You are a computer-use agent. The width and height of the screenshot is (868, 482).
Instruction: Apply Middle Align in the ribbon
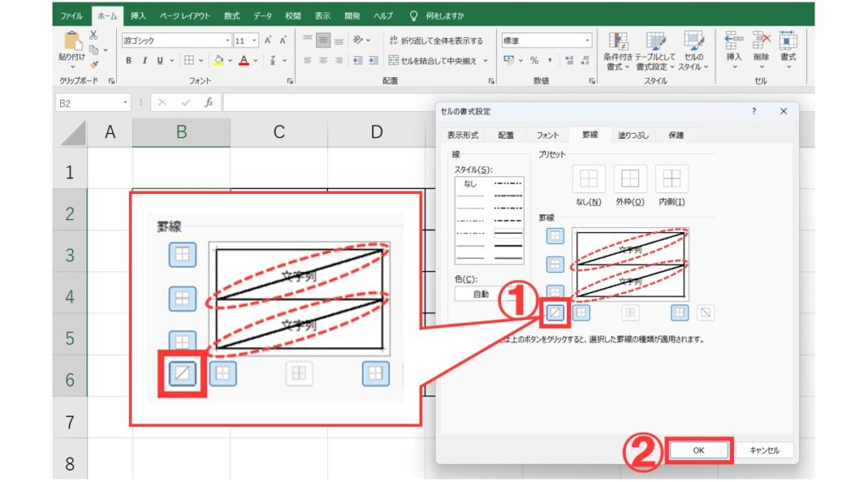(323, 40)
